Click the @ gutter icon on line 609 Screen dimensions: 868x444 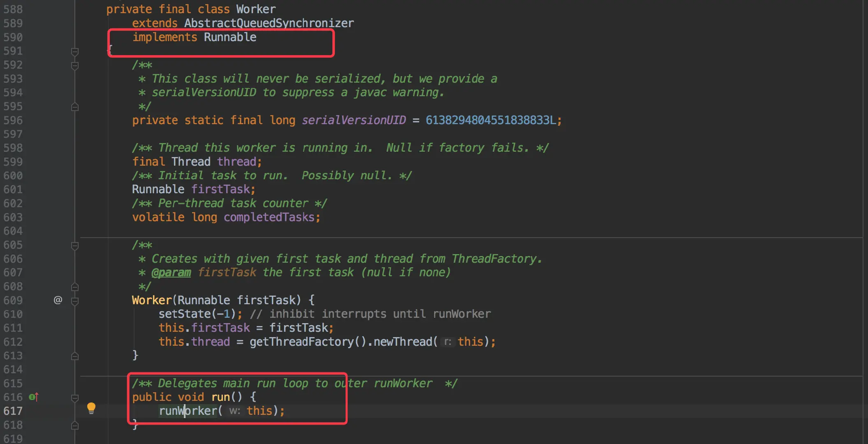58,300
